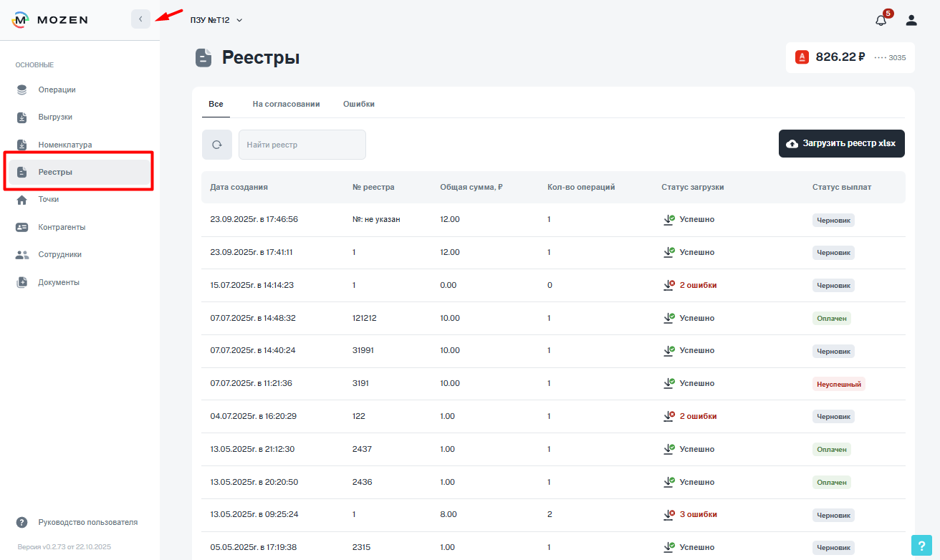Click the Найти реестр search field
940x560 pixels.
302,145
